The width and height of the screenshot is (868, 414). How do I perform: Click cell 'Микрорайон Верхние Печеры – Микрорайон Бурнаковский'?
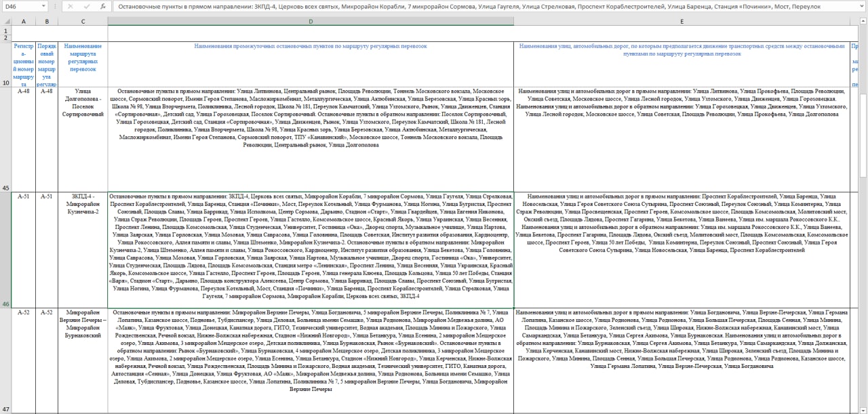[x=83, y=360]
